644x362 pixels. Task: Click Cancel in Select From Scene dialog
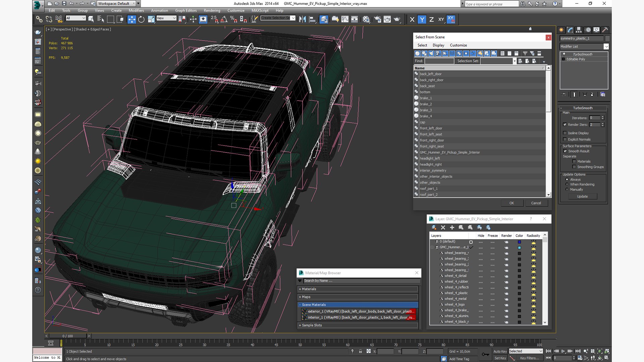536,203
